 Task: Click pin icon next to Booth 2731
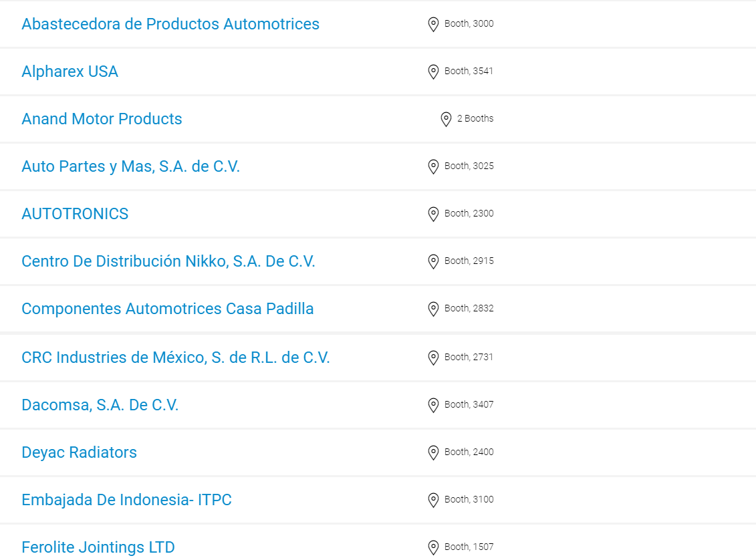pos(433,358)
